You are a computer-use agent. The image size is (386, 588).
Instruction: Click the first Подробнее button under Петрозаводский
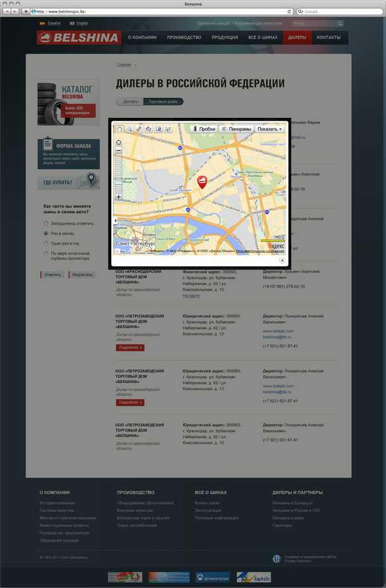coord(130,348)
